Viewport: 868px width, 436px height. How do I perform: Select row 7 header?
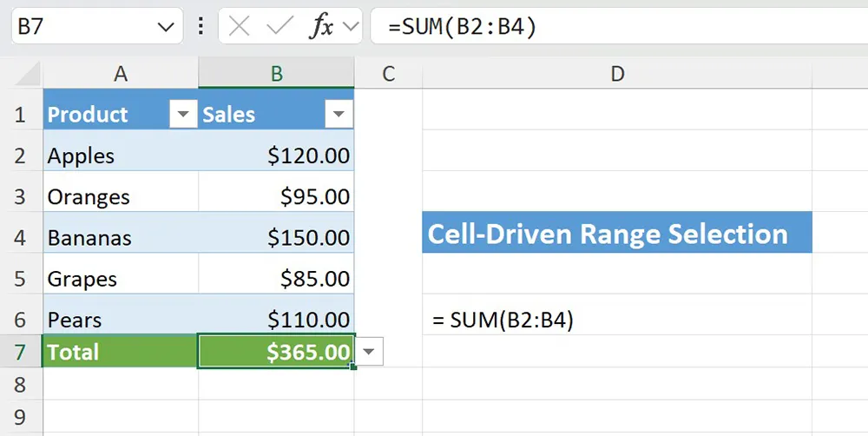[x=21, y=352]
